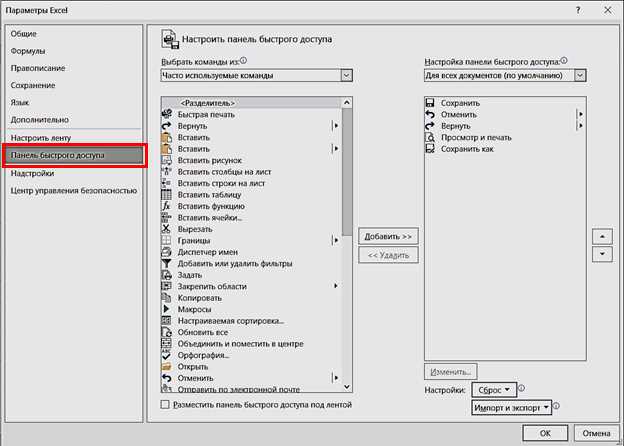Viewport: 624px width, 446px height.
Task: Select Отправить по электронной почте row
Action: pos(252,389)
